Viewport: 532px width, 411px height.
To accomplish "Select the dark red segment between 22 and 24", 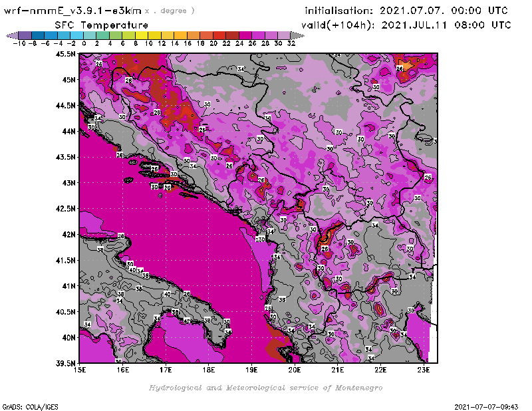I will [x=232, y=35].
